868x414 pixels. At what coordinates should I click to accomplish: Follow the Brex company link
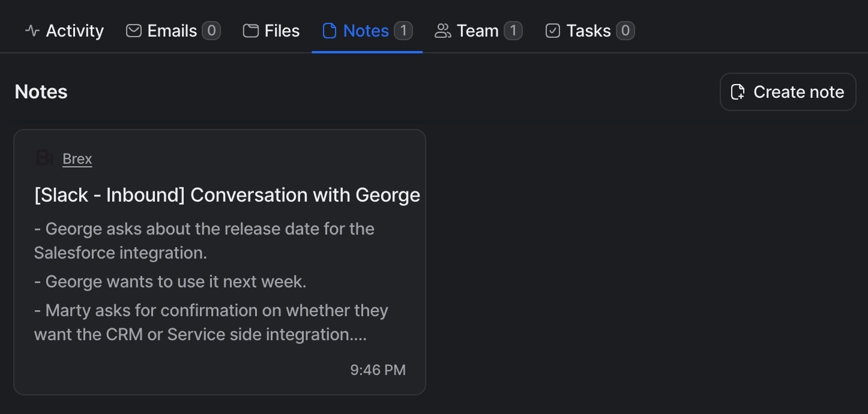(x=77, y=159)
